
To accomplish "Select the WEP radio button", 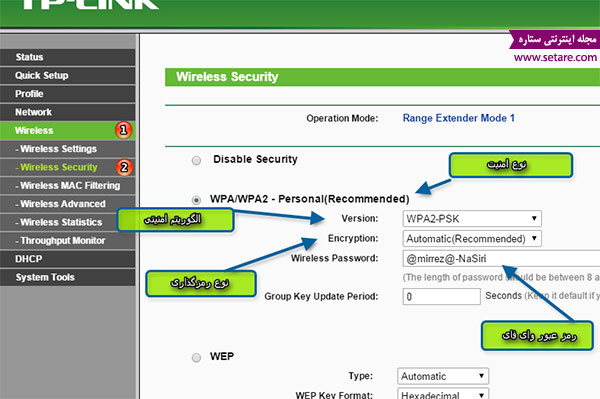I will click(196, 358).
